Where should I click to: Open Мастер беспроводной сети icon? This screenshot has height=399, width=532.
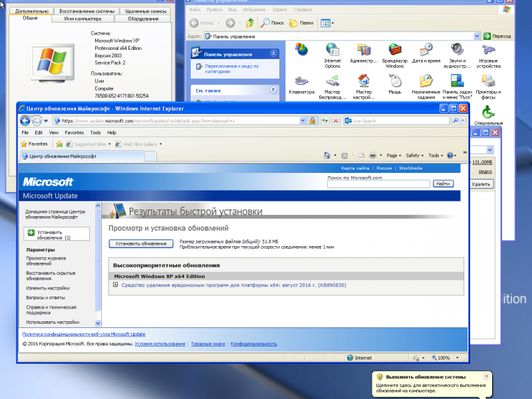(332, 87)
